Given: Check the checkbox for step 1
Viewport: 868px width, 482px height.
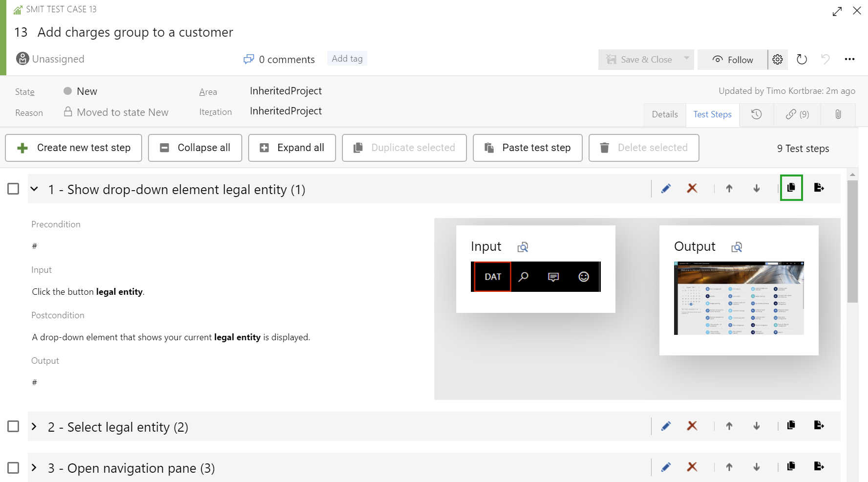Looking at the screenshot, I should 13,189.
